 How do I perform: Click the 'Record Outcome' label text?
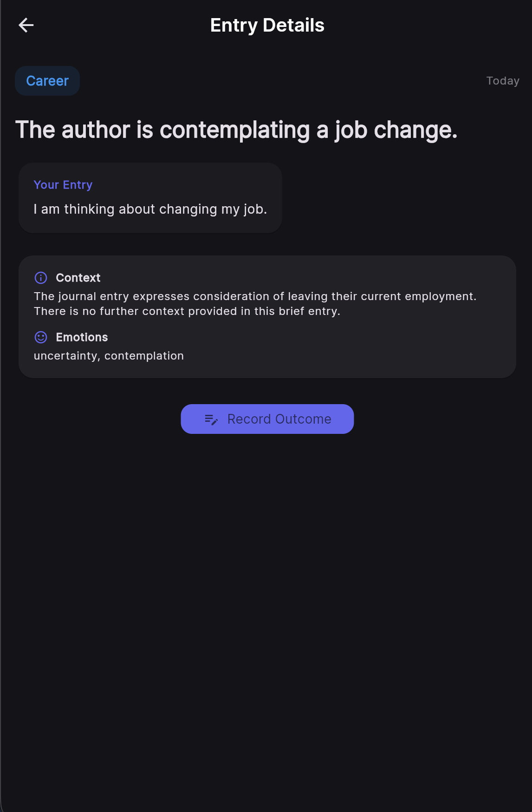tap(279, 419)
